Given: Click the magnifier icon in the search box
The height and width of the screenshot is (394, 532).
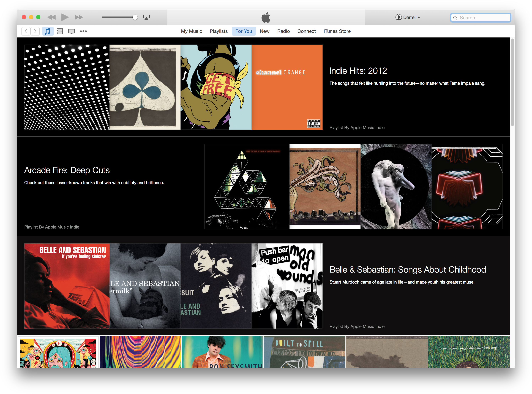Looking at the screenshot, I should click(455, 18).
